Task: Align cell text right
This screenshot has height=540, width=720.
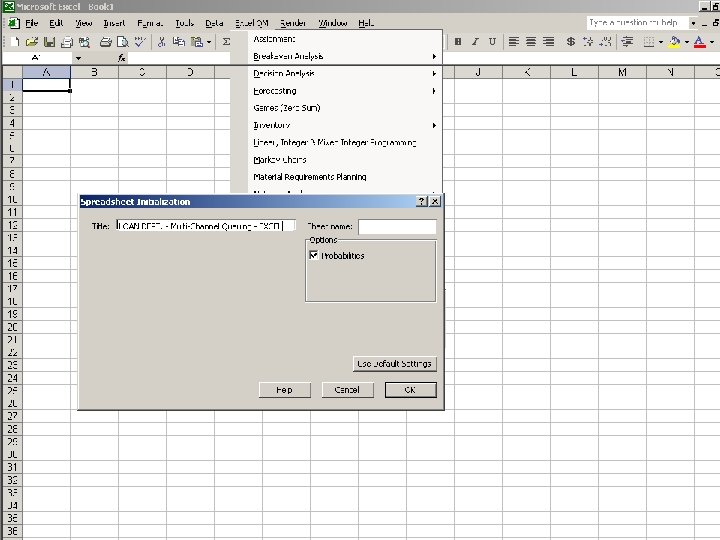Action: (549, 42)
